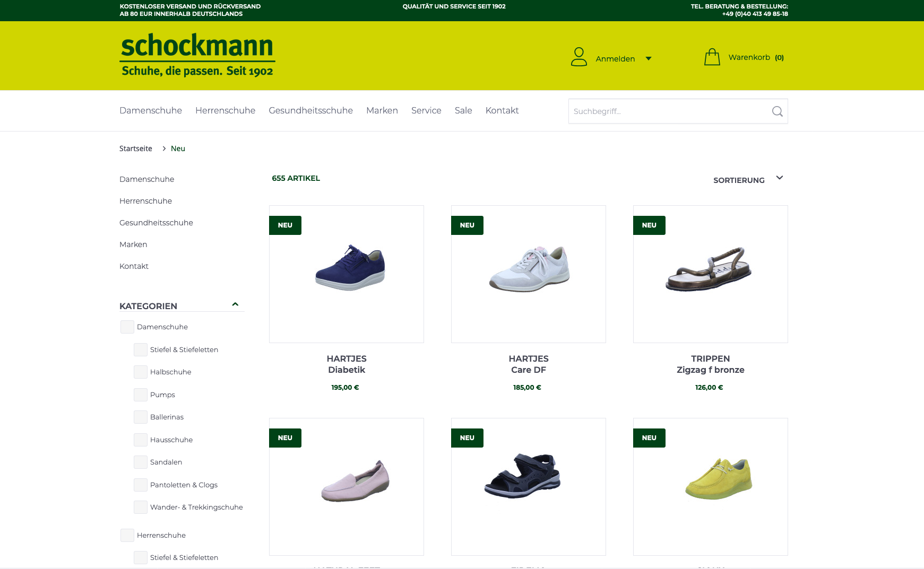Screen dimensions: 924x569
Task: Enable the Pumps filter checkbox
Action: coord(141,395)
